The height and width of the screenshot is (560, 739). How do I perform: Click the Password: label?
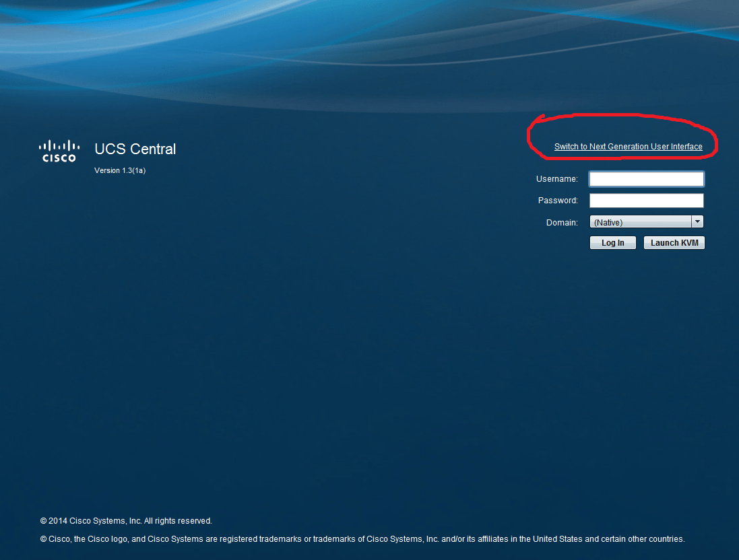[x=558, y=201]
